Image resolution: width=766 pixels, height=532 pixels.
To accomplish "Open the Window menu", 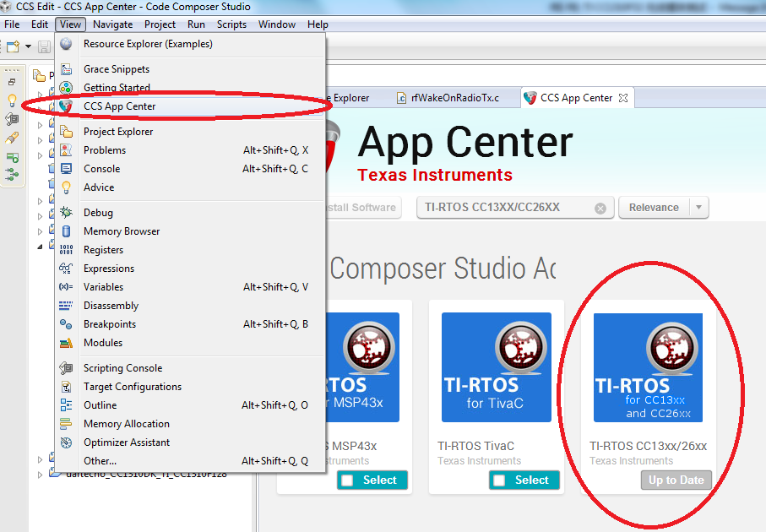I will 276,24.
